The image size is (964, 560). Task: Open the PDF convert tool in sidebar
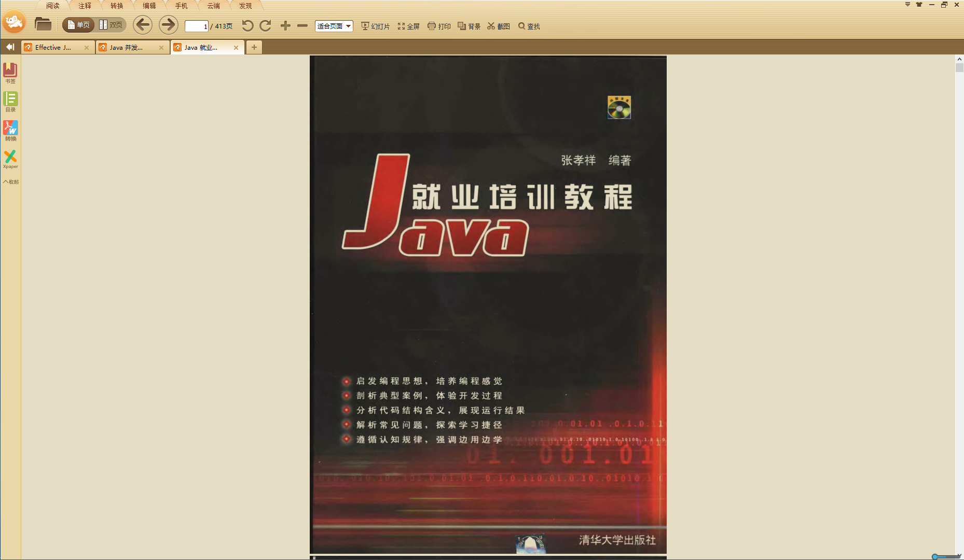click(10, 131)
